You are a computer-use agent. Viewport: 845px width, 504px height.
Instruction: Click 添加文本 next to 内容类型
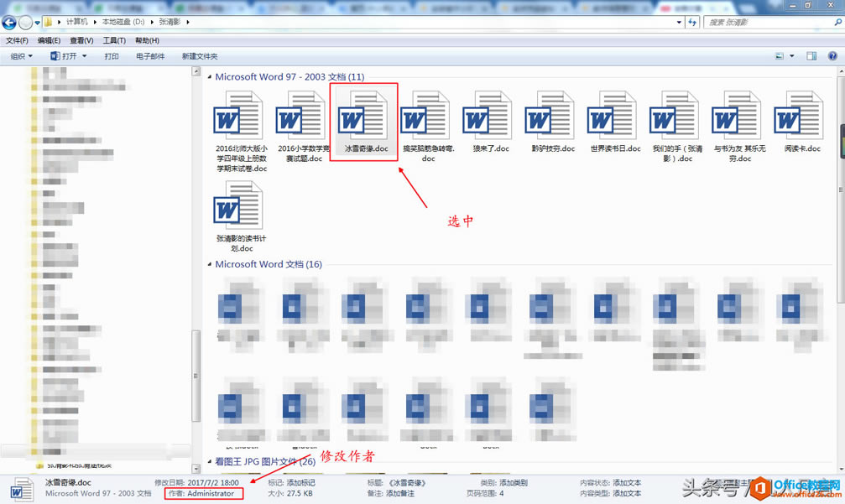point(628,493)
